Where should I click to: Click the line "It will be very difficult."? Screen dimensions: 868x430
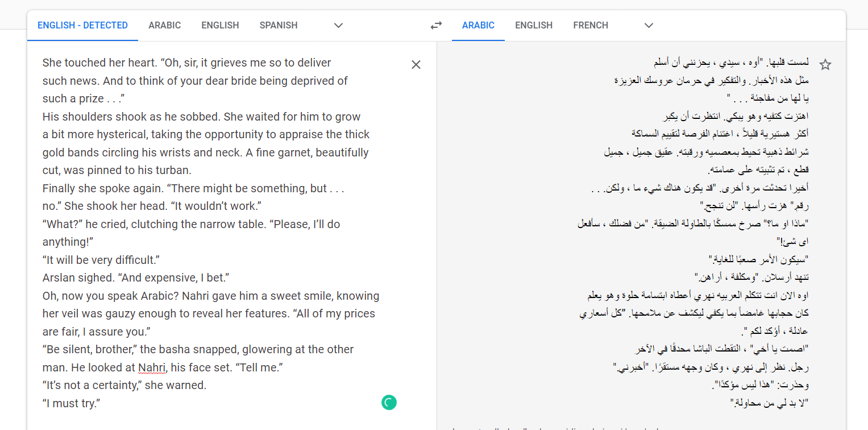[x=101, y=260]
